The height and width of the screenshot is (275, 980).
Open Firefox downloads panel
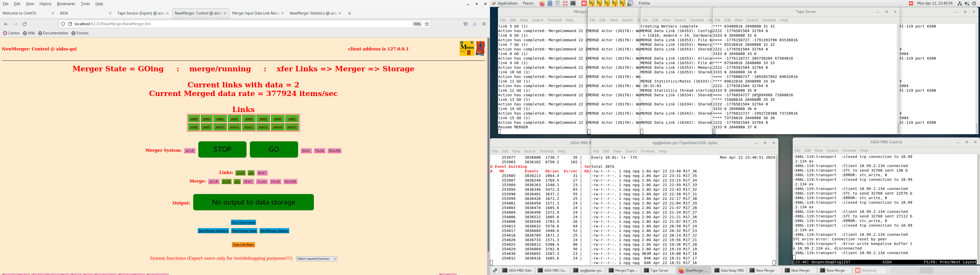click(x=474, y=24)
